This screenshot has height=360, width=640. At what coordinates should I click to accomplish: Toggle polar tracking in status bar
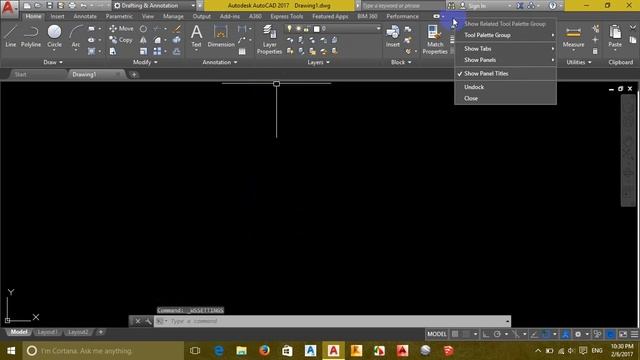point(497,334)
